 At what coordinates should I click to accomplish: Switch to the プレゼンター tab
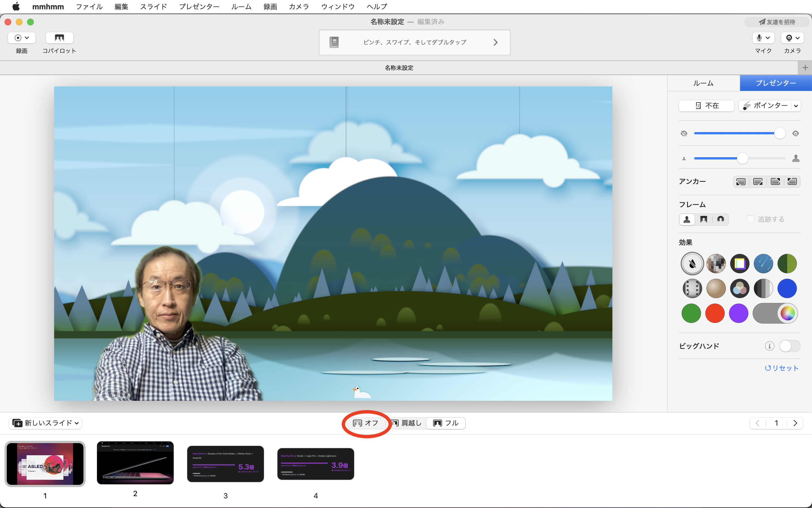pyautogui.click(x=776, y=83)
